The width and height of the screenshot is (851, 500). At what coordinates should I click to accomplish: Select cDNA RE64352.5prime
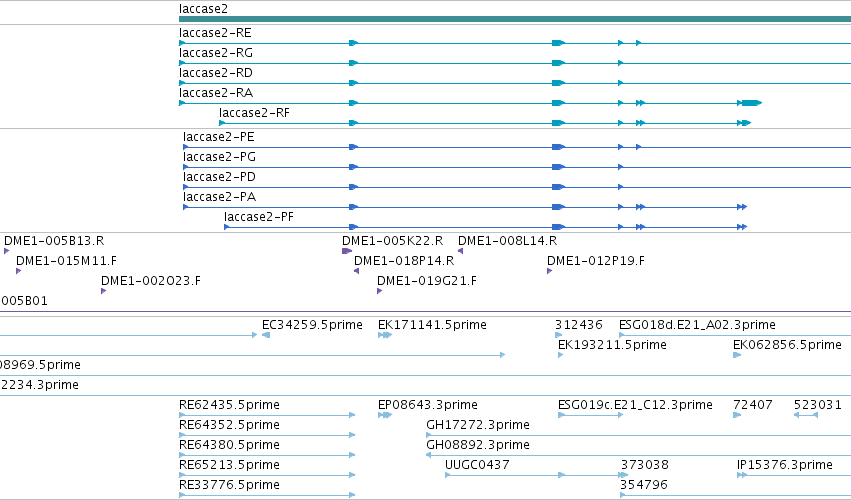(230, 425)
